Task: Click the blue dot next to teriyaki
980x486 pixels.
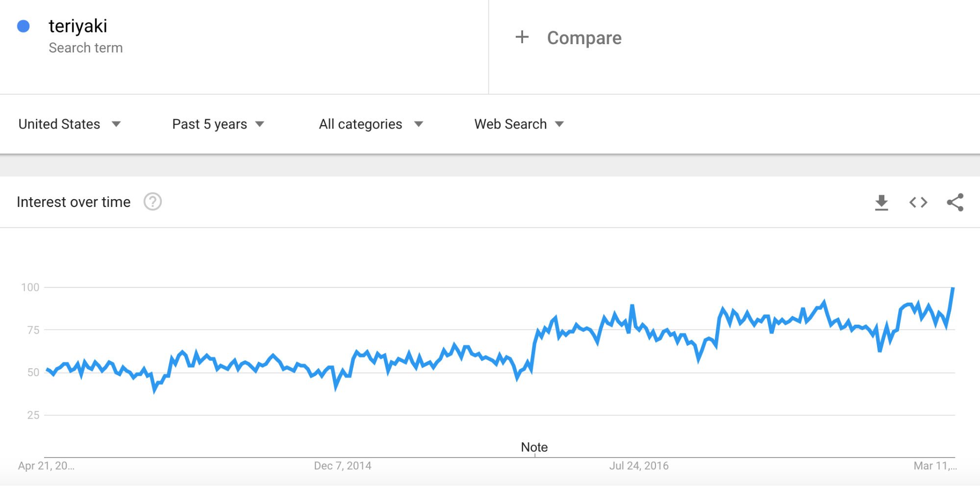Action: coord(24,26)
